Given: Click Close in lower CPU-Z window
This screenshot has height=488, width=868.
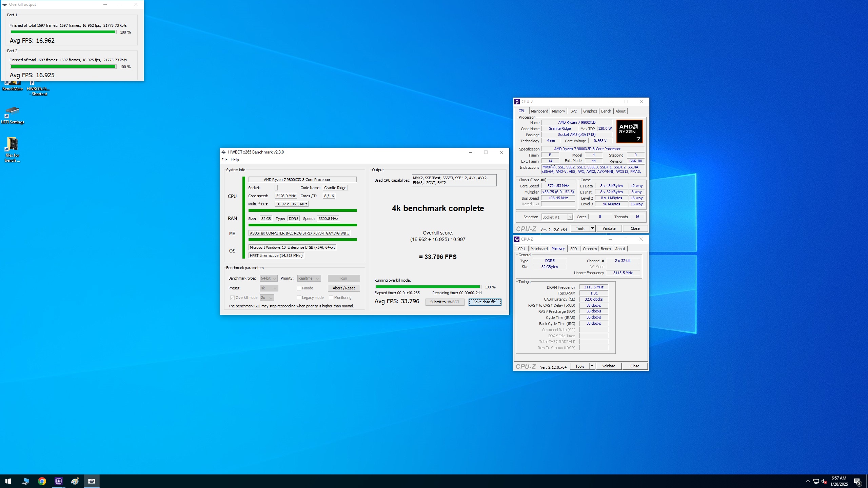Looking at the screenshot, I should point(634,366).
